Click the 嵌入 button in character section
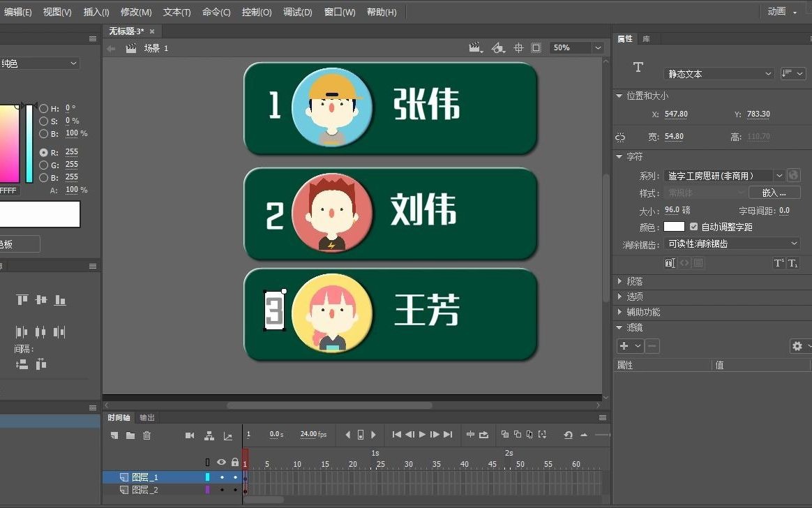Image resolution: width=812 pixels, height=508 pixels. 774,192
